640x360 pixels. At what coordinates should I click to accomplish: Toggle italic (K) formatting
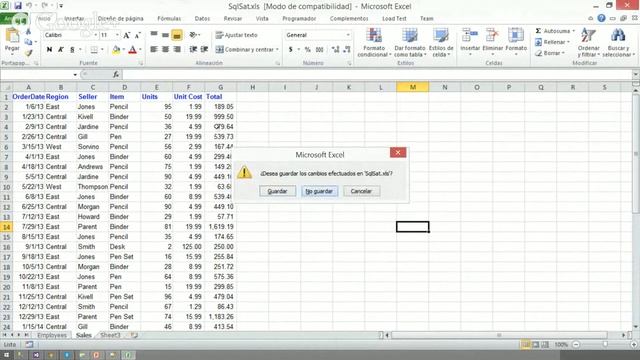click(61, 49)
